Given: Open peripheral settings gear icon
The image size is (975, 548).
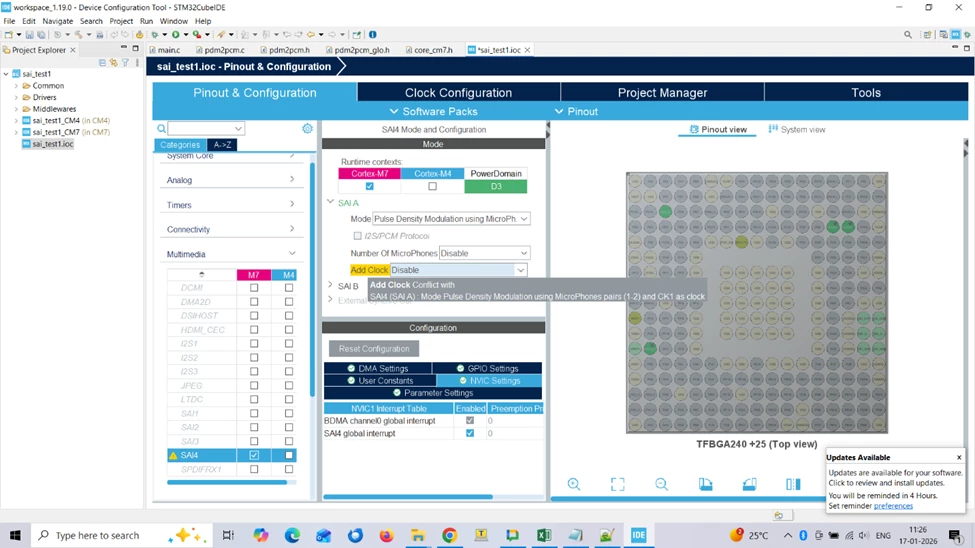Looking at the screenshot, I should tap(307, 128).
